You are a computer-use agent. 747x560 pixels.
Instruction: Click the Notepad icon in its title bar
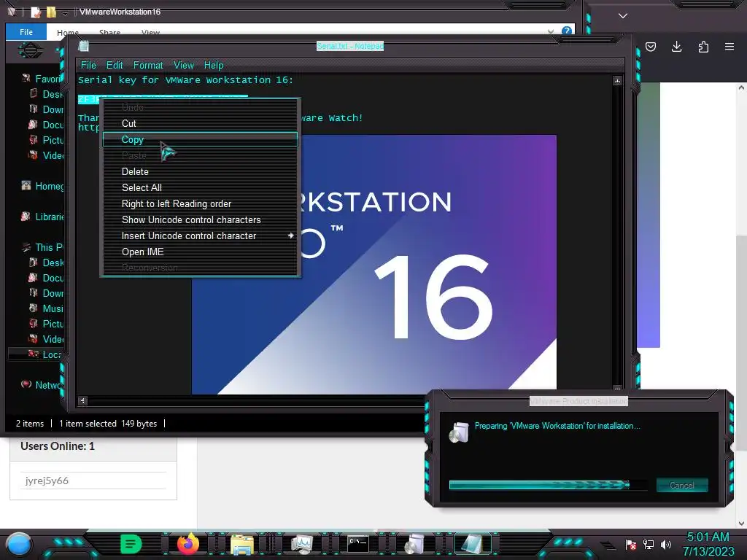coord(84,46)
